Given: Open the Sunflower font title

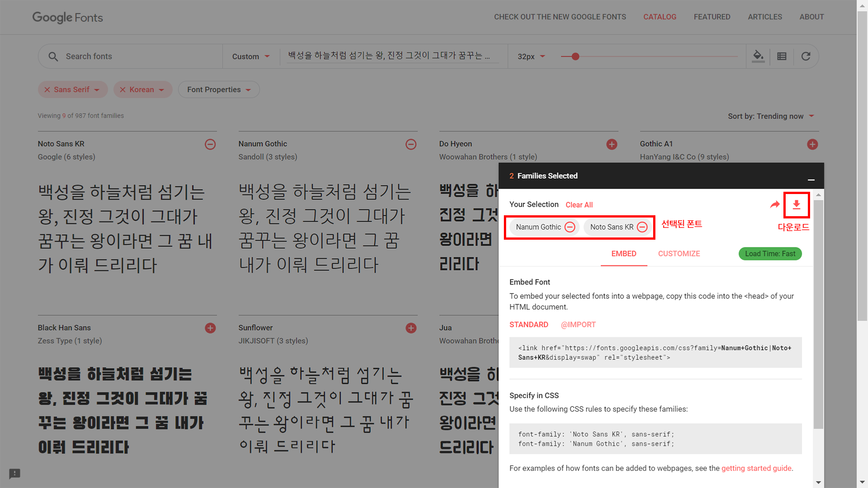Looking at the screenshot, I should coord(256,327).
